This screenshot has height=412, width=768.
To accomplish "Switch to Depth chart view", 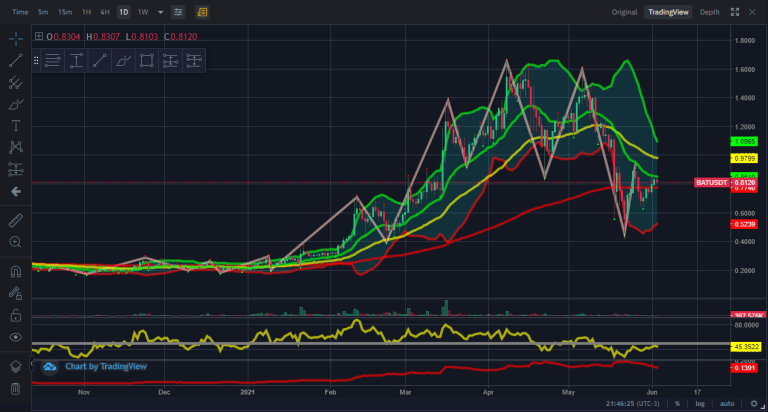I will [x=710, y=12].
